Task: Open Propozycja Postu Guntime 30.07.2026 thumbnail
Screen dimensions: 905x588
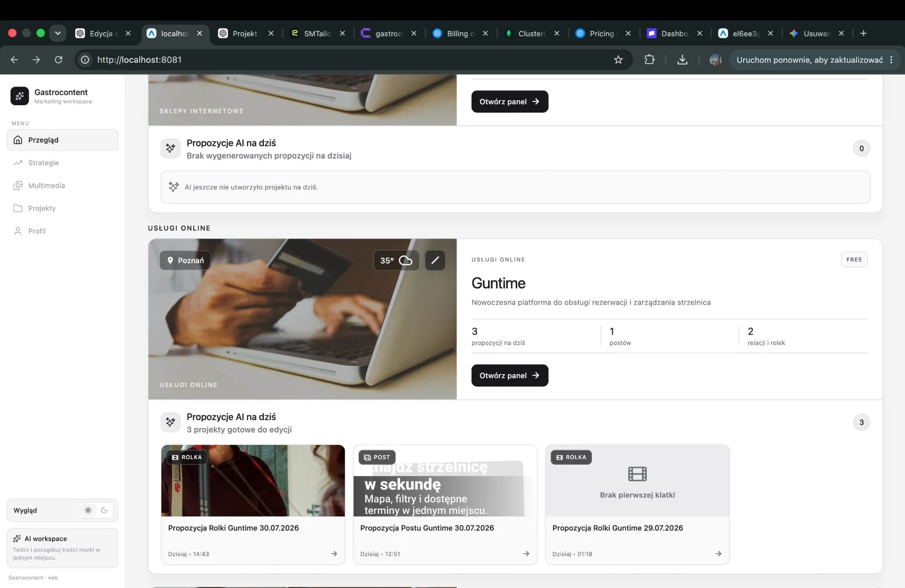Action: [445, 480]
